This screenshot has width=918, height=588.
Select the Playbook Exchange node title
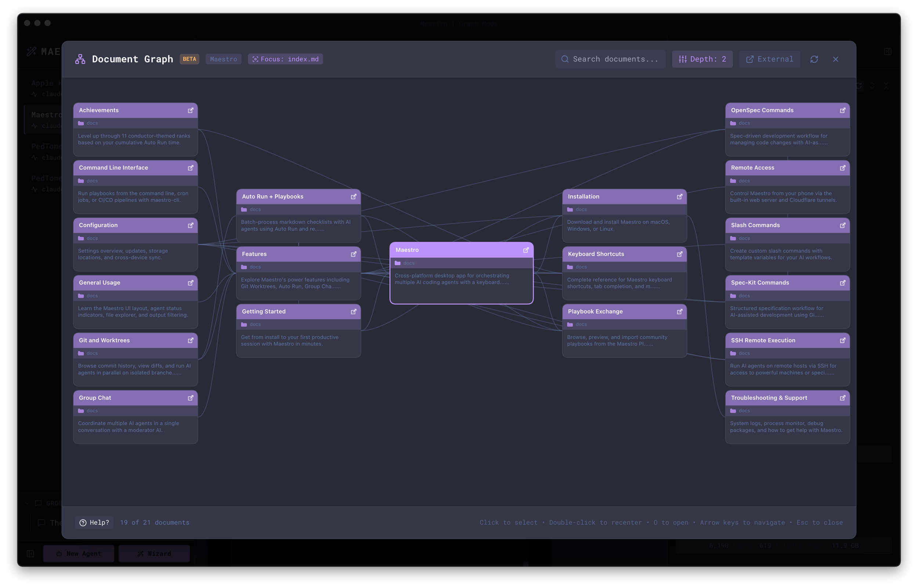tap(595, 312)
